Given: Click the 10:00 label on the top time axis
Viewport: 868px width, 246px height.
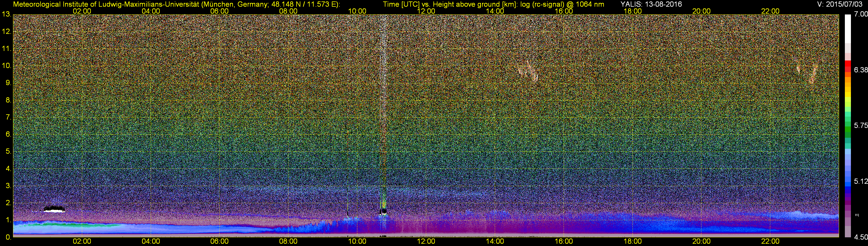Looking at the screenshot, I should point(357,11).
